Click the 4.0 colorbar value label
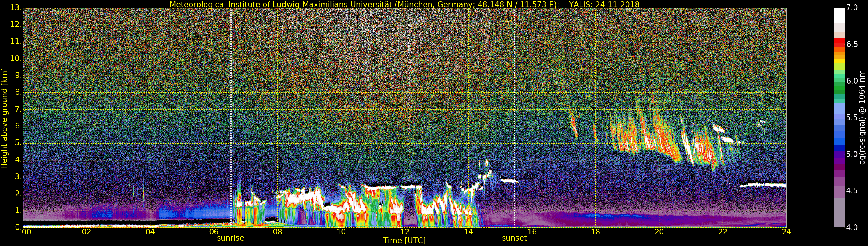This screenshot has height=246, width=868. [852, 227]
